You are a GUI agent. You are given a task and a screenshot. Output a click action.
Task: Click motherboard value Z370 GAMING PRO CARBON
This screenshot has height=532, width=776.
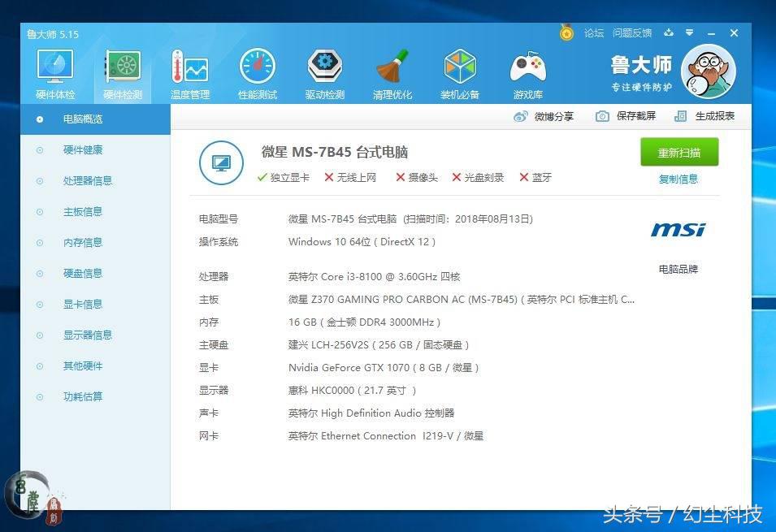coord(462,300)
